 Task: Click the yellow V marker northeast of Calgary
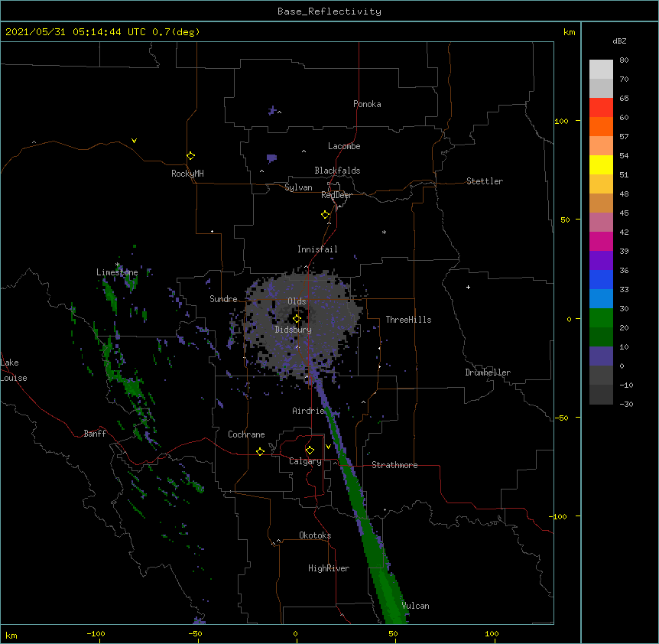[328, 447]
